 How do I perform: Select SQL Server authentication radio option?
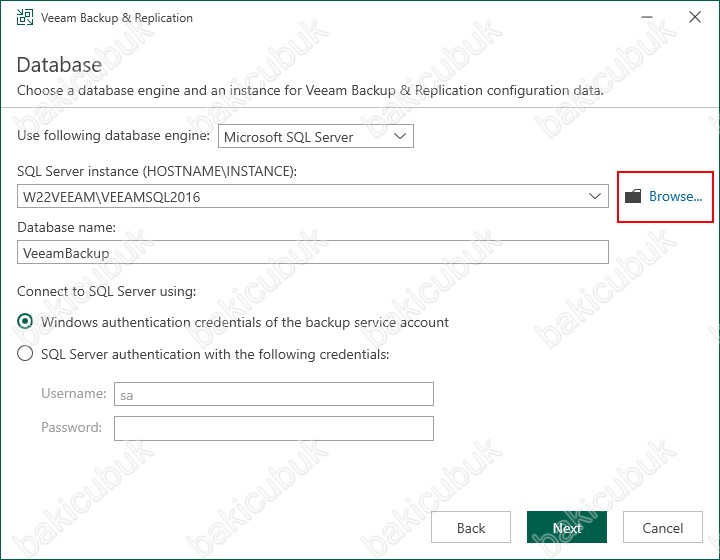(x=25, y=353)
